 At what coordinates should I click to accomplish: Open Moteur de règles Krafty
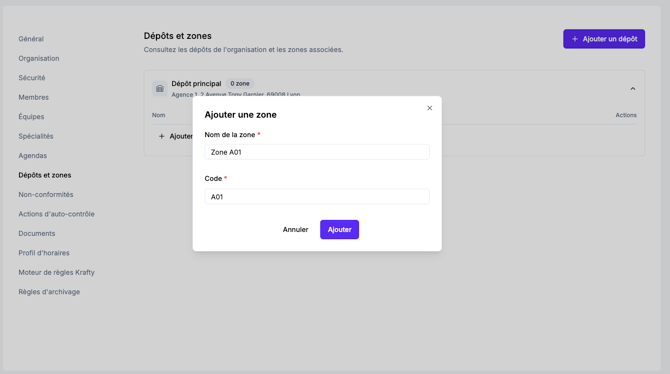click(x=56, y=272)
